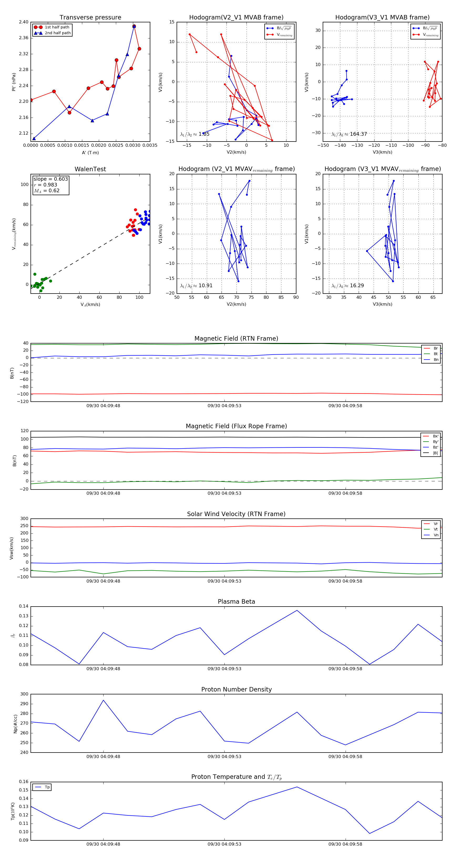
Task: Click the 'A' (T·m)' axis label
Action: pos(90,153)
